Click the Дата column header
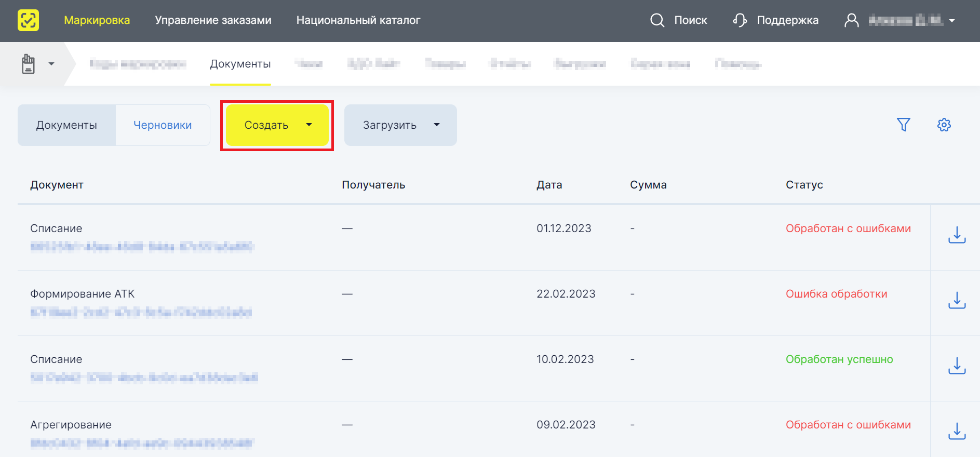Image resolution: width=980 pixels, height=457 pixels. point(549,185)
